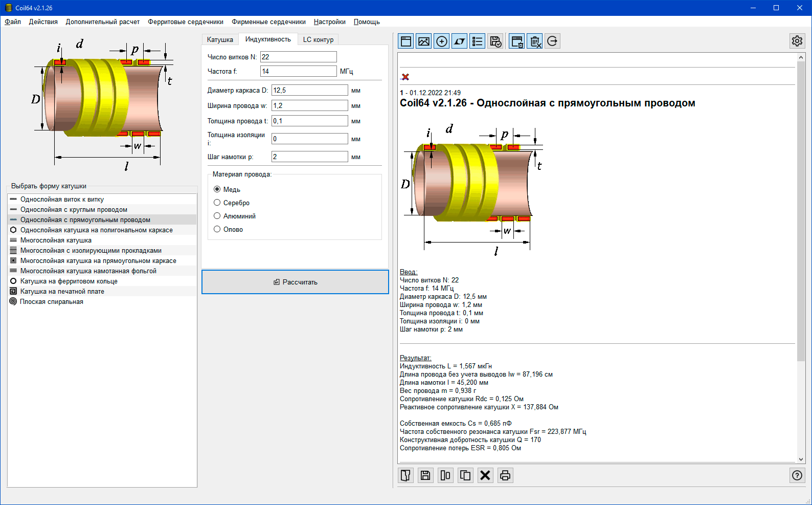812x505 pixels.
Task: Click the window-with-trash clear icon
Action: click(x=517, y=41)
